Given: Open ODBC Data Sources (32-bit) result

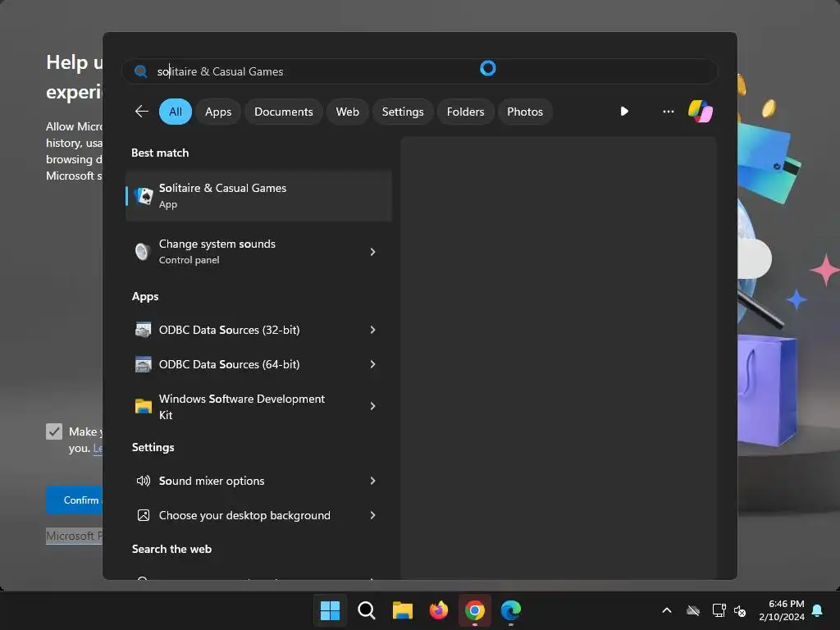Looking at the screenshot, I should pos(258,330).
